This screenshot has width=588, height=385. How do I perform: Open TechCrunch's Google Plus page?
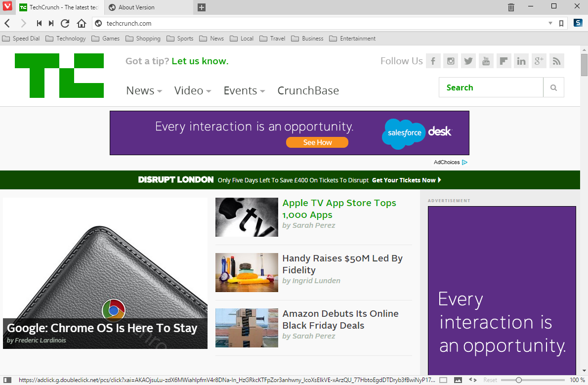pyautogui.click(x=539, y=61)
